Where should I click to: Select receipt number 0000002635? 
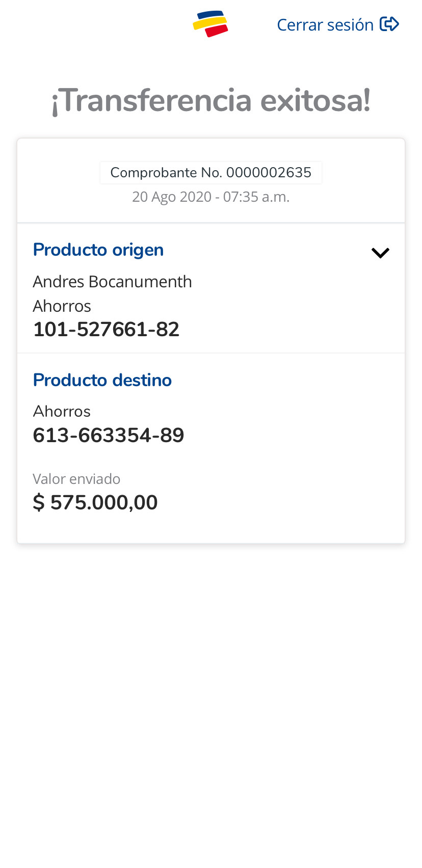click(269, 173)
